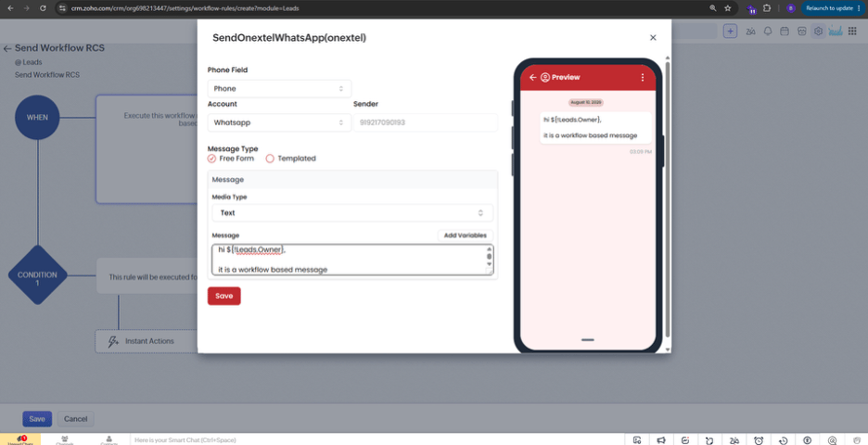Open the browser profile avatar
The image size is (868, 445).
[790, 8]
